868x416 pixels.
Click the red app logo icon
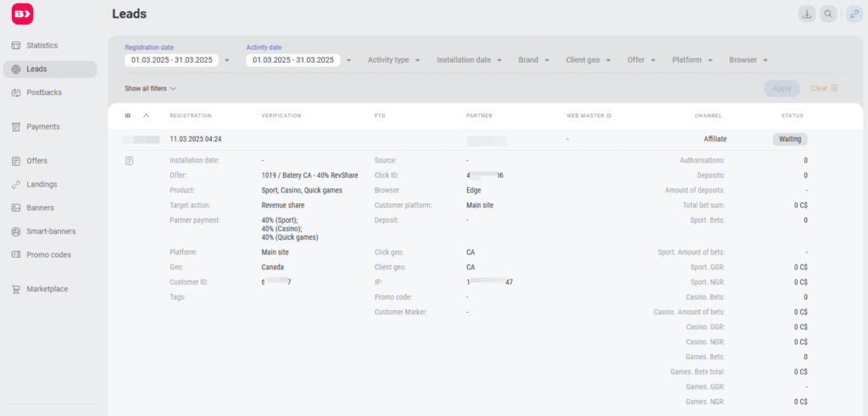pos(23,14)
